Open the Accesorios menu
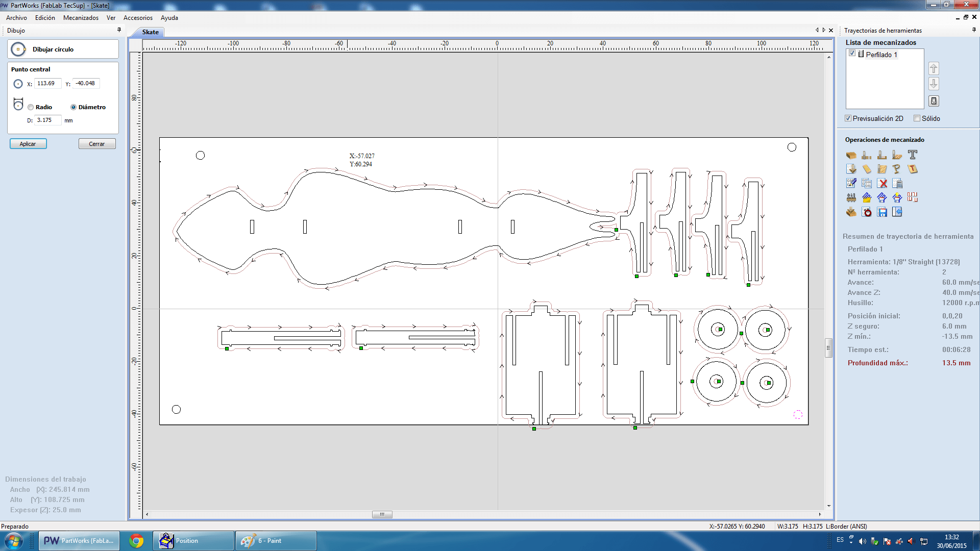This screenshot has width=980, height=551. point(138,18)
